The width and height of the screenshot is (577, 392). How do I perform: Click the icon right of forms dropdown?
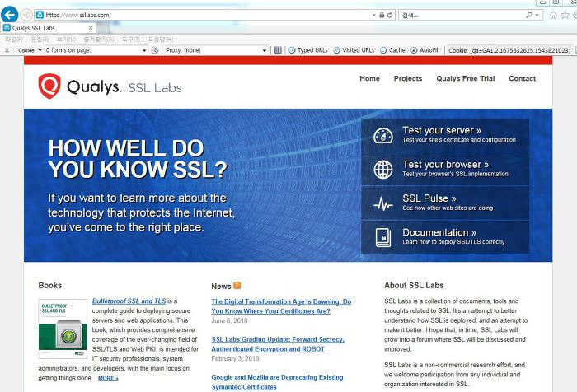155,50
